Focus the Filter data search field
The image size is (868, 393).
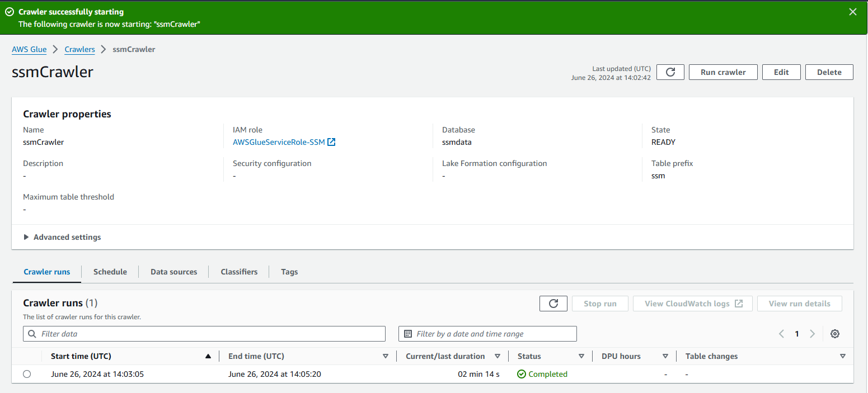pos(204,334)
